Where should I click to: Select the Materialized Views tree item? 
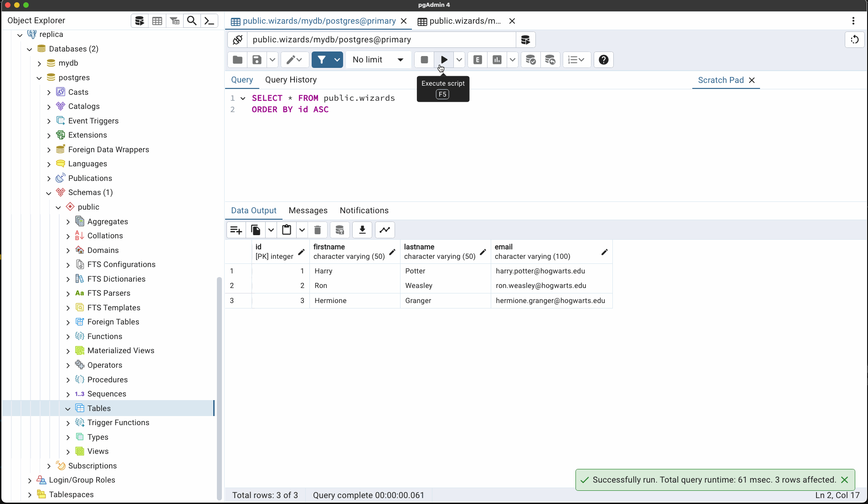[x=121, y=350]
